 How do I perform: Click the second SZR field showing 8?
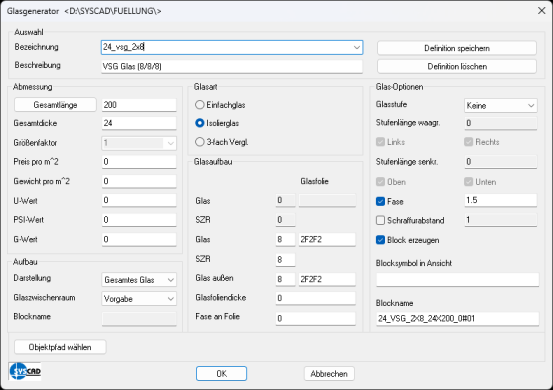tap(285, 260)
